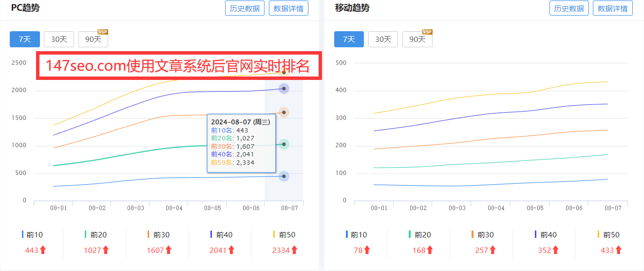644x271 pixels.
Task: Click 08-04 axis label in PC chart
Action: (x=174, y=208)
